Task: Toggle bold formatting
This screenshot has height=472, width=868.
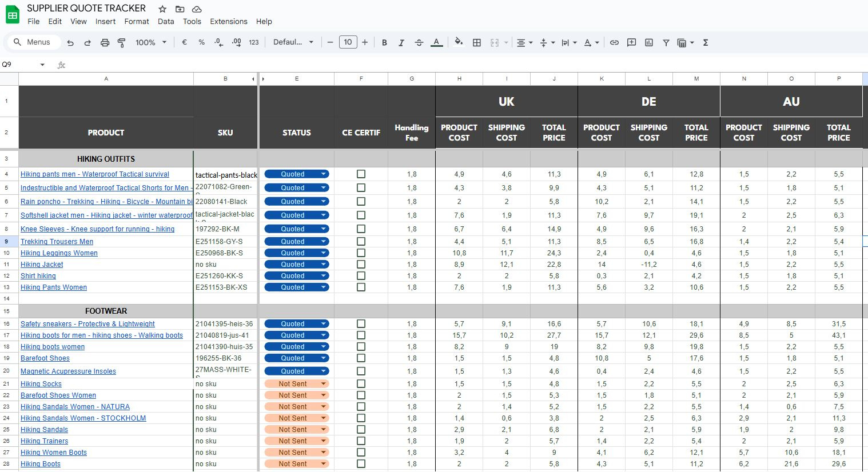Action: click(384, 42)
